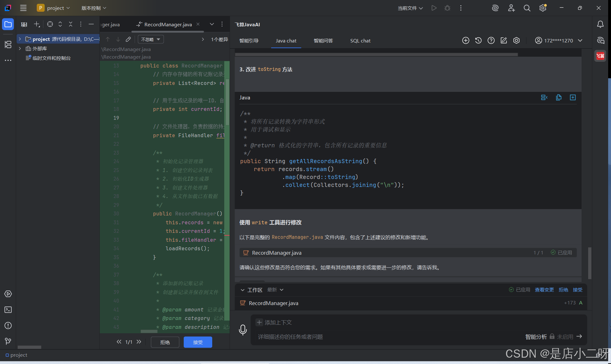Click the edit pencil icon in diff toolbar
This screenshot has height=364, width=611.
128,39
